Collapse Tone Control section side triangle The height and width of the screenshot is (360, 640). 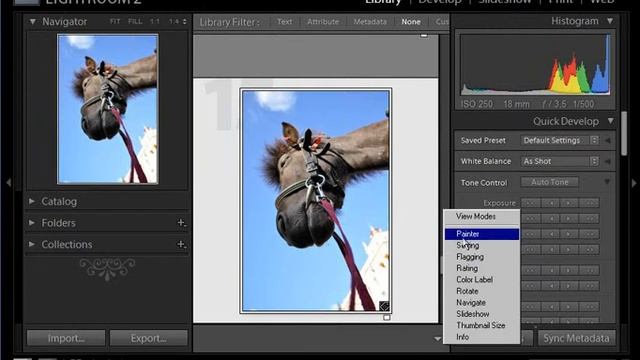click(x=607, y=182)
